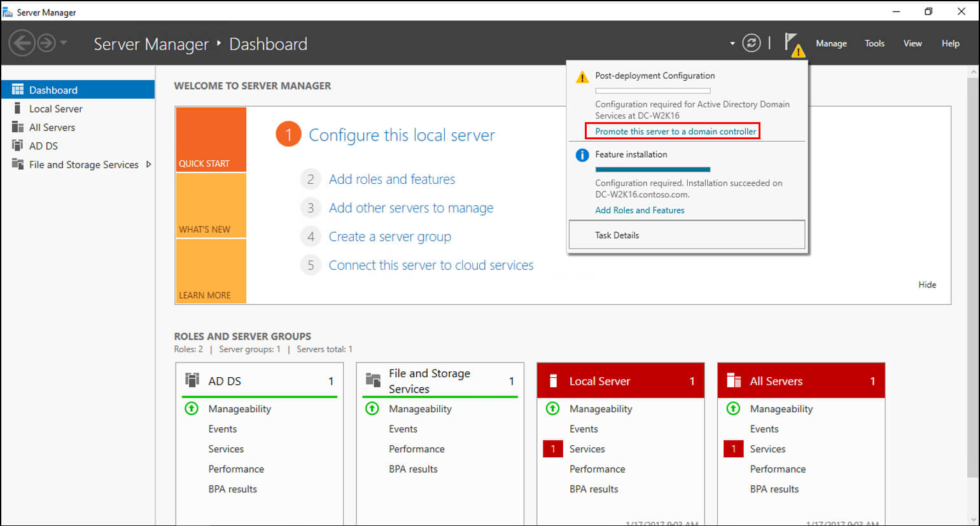Select Local Server in the sidebar
Viewport: 980px width, 526px height.
[x=78, y=109]
